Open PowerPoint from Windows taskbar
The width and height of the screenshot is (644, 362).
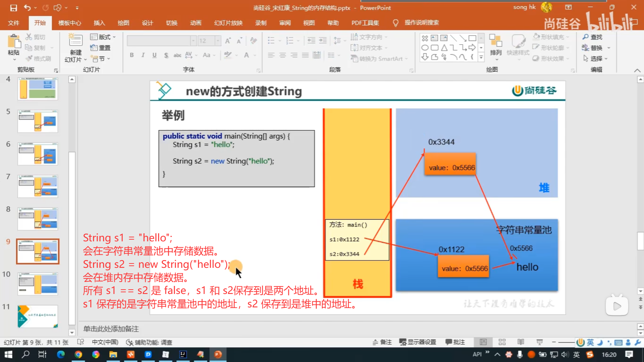[218, 354]
